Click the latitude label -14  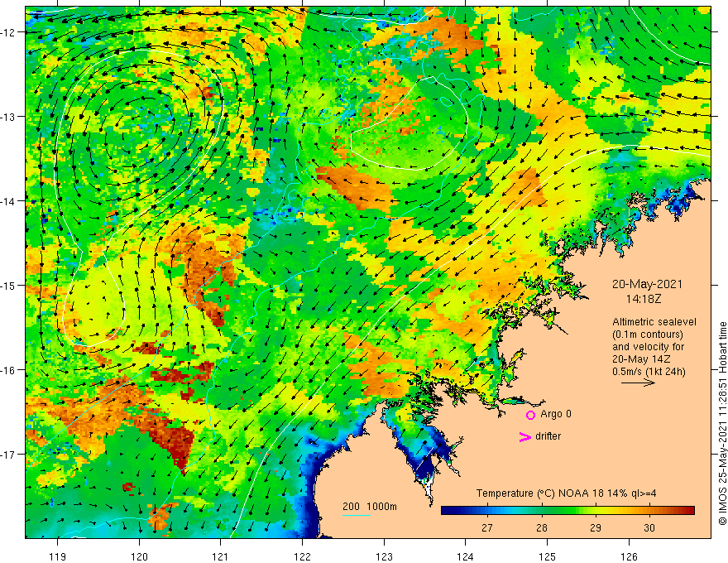[8, 201]
